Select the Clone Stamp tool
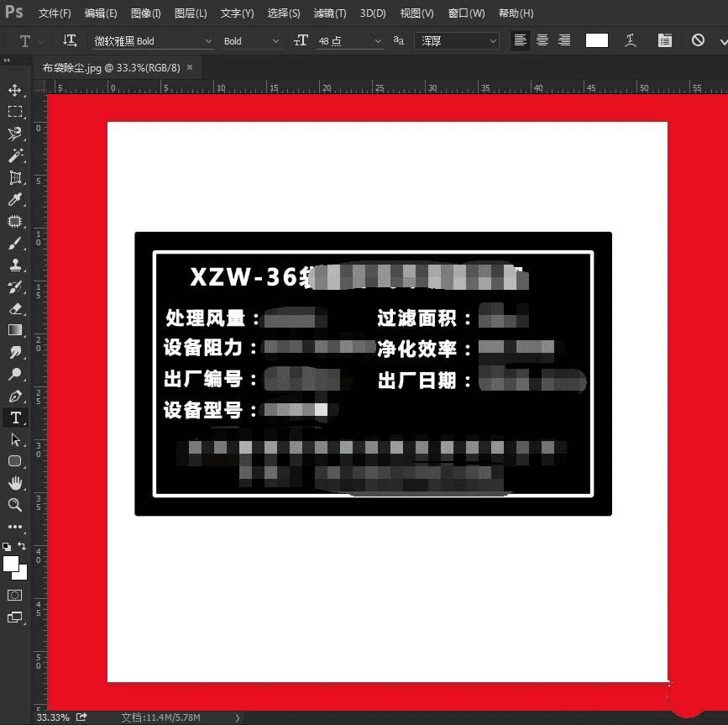This screenshot has width=728, height=725. pyautogui.click(x=15, y=265)
